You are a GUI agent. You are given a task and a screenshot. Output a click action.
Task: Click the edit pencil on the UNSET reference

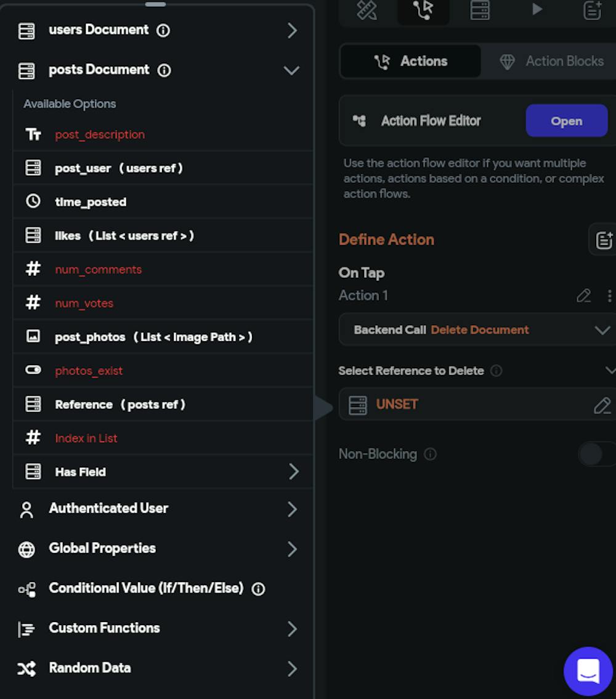pyautogui.click(x=602, y=405)
